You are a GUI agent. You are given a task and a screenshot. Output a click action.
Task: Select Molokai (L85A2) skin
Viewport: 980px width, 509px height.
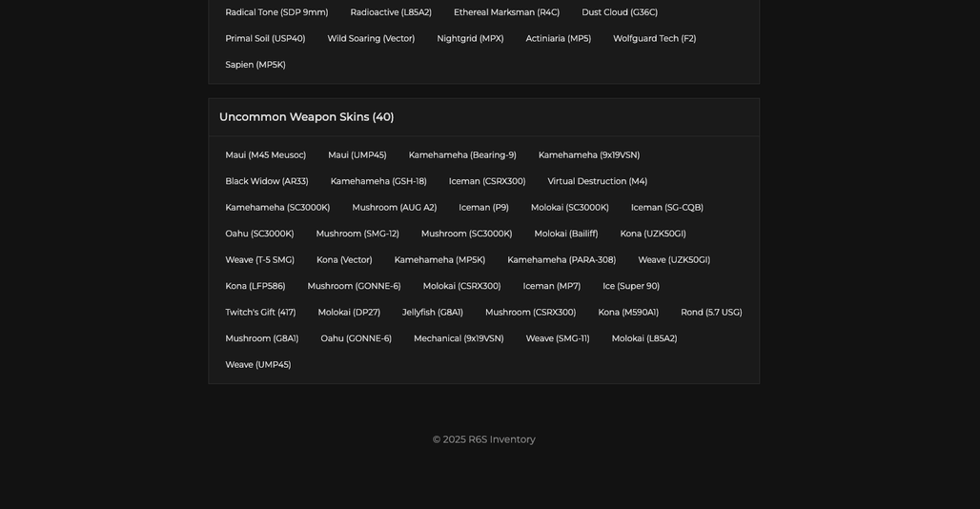(644, 339)
